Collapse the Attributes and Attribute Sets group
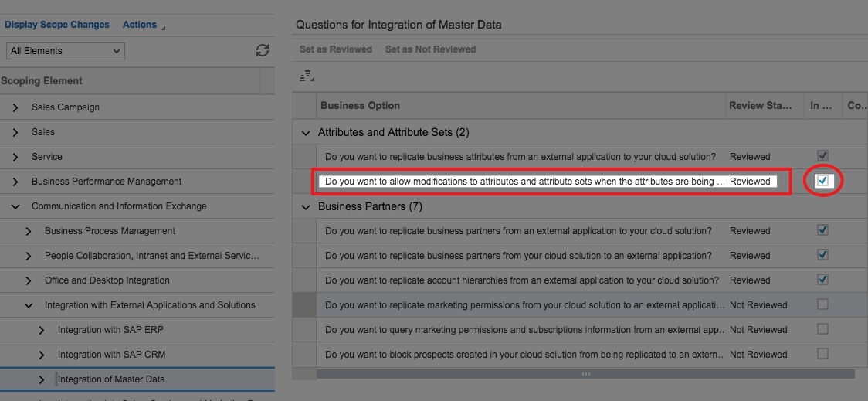The image size is (868, 401). coord(307,133)
